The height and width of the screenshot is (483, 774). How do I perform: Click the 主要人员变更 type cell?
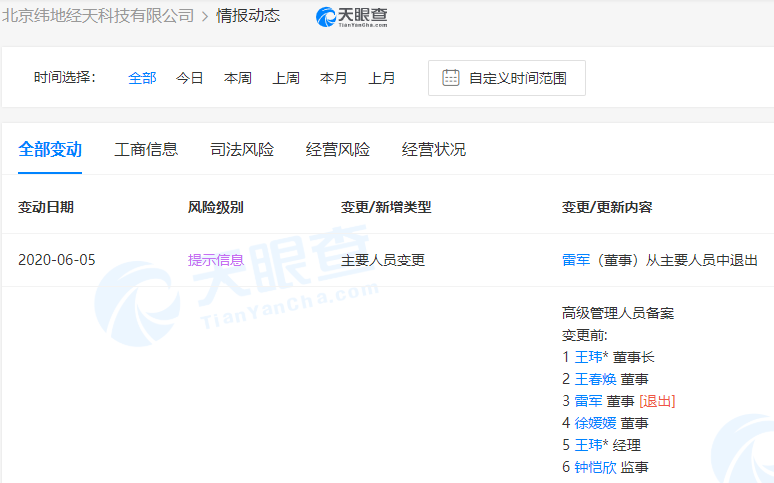coord(383,260)
